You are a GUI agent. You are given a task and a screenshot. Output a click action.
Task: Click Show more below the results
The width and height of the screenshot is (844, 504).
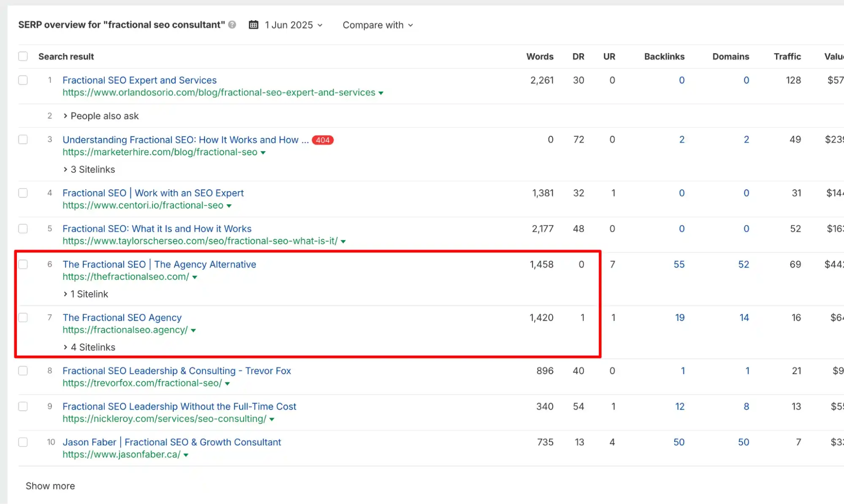(x=50, y=486)
